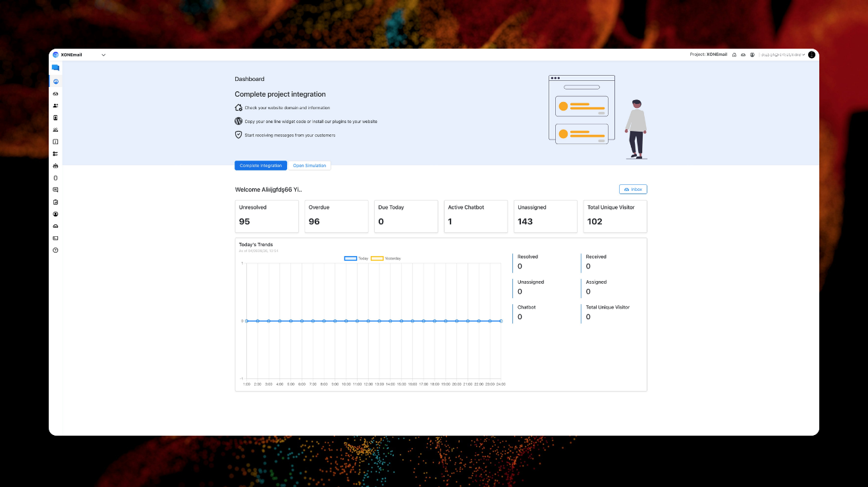This screenshot has height=487, width=868.
Task: Open the Dashboard icon in the sidebar
Action: (x=55, y=80)
